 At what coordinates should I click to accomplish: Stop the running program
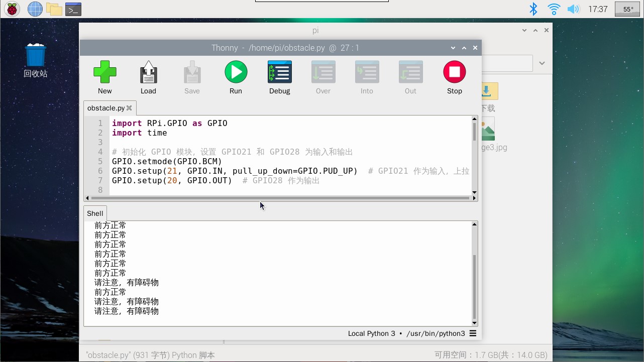pos(454,77)
